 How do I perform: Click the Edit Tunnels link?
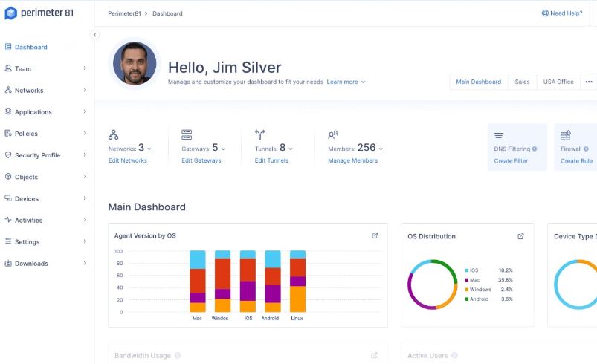pos(271,161)
